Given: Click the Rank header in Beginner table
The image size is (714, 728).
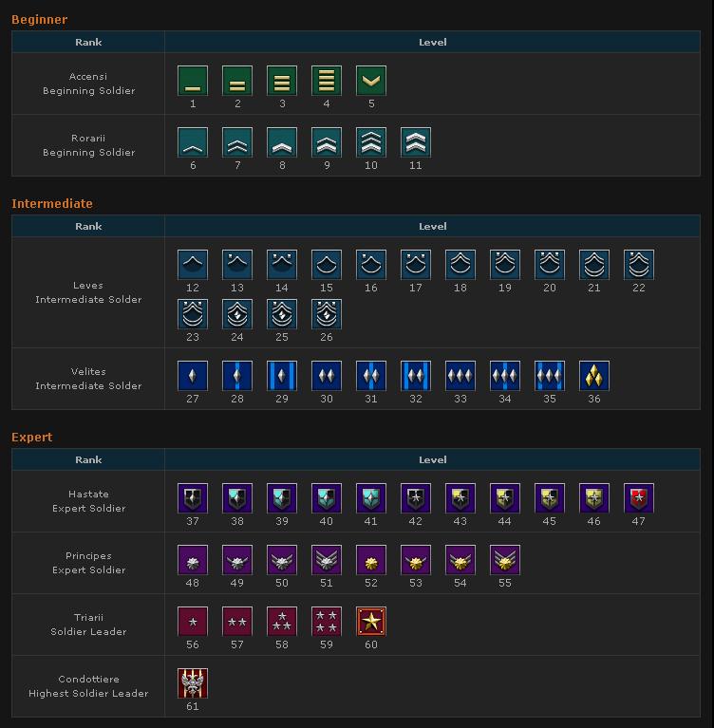Looking at the screenshot, I should 88,43.
